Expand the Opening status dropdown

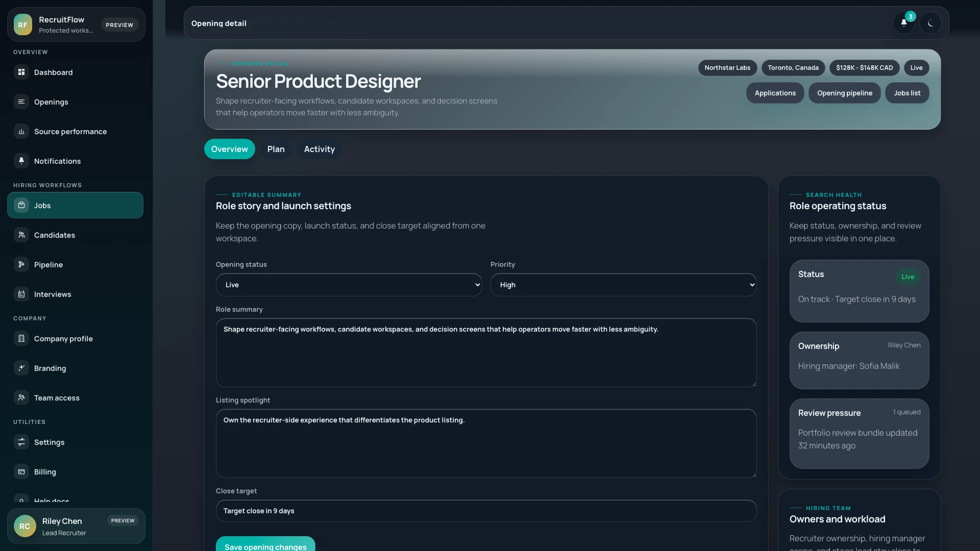[349, 285]
